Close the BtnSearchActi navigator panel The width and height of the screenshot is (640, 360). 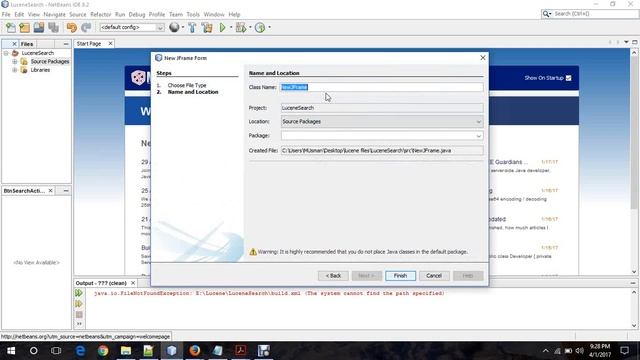pos(51,191)
